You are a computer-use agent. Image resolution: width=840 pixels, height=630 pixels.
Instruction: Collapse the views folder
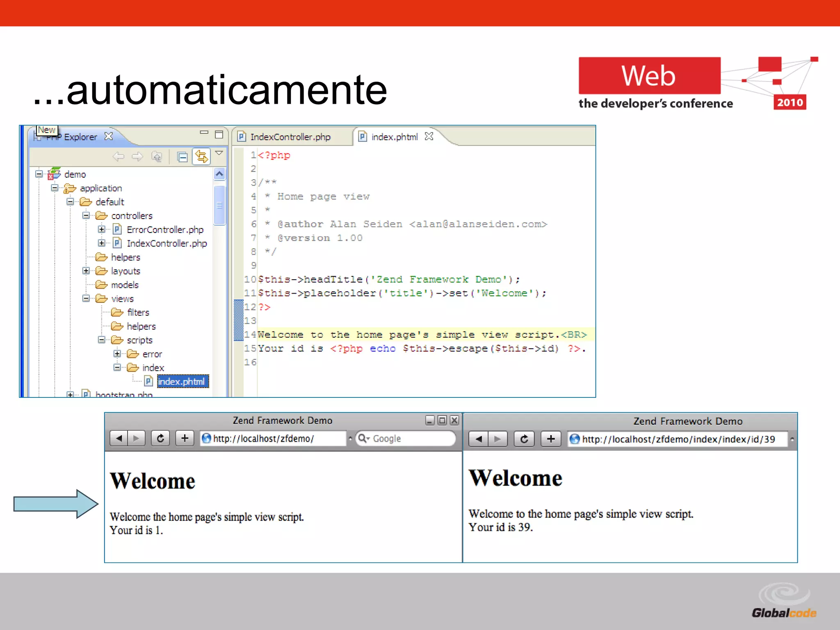pyautogui.click(x=86, y=298)
